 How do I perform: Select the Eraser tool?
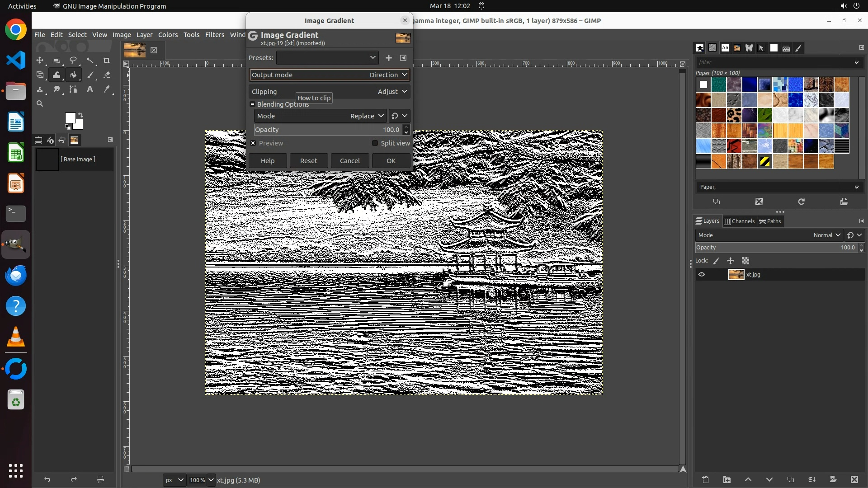pyautogui.click(x=107, y=75)
